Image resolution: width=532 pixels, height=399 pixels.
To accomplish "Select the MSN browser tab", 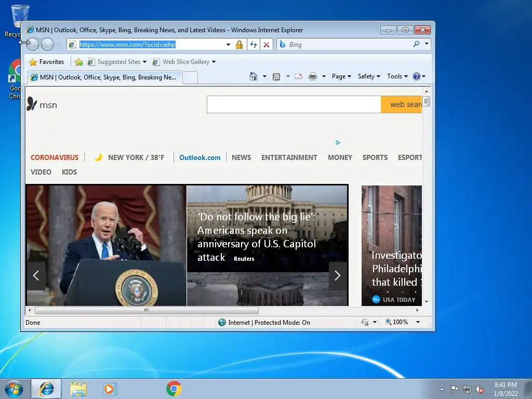I will [x=105, y=77].
